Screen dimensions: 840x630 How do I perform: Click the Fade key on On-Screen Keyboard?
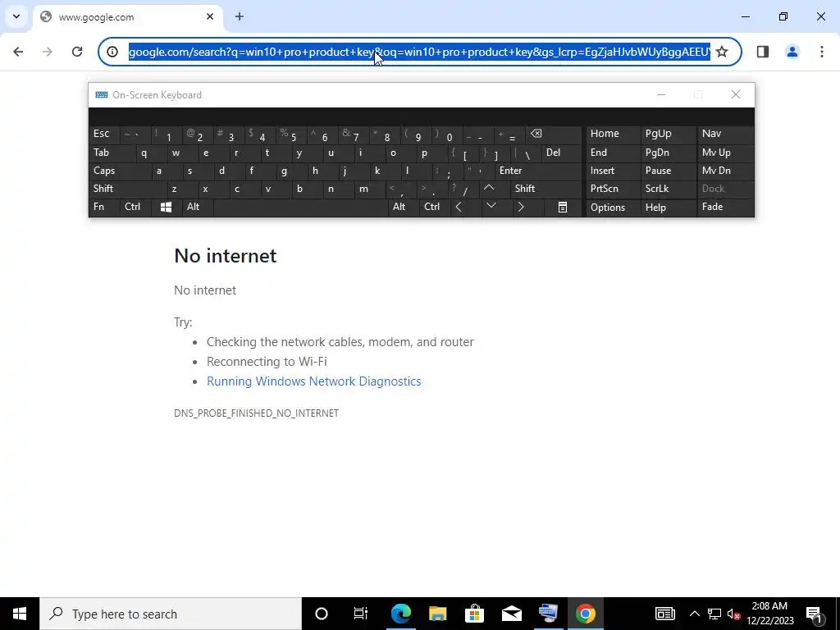(x=725, y=208)
